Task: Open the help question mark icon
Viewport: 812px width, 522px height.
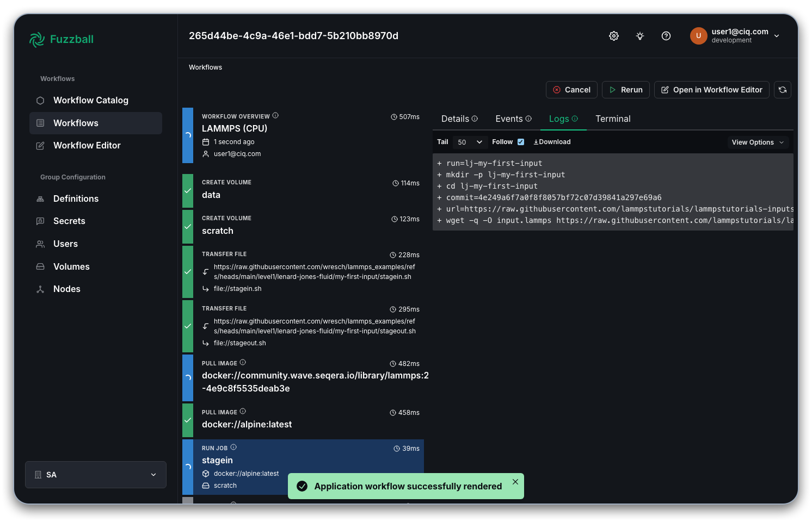Action: pos(666,36)
